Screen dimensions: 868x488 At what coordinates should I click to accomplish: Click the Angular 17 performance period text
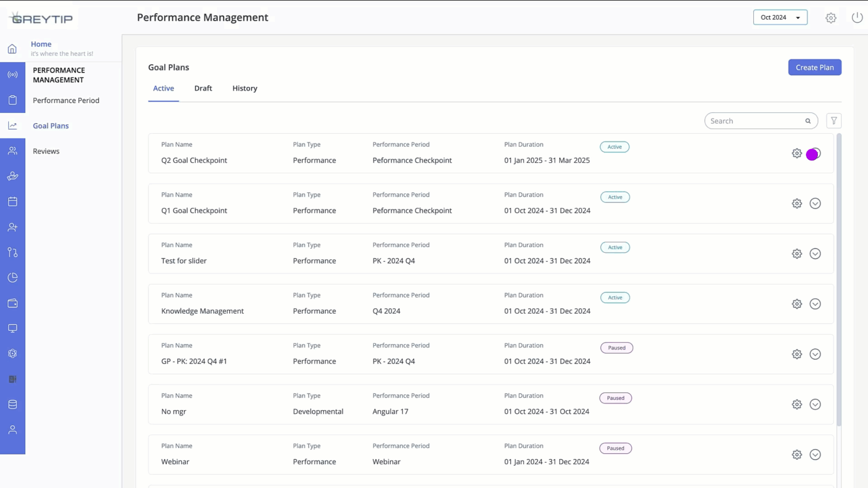pyautogui.click(x=390, y=411)
